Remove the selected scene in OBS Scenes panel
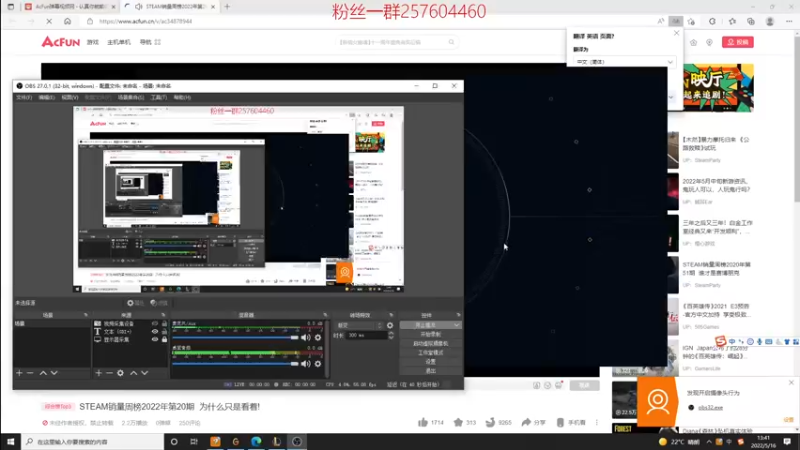The width and height of the screenshot is (800, 450). [x=30, y=373]
